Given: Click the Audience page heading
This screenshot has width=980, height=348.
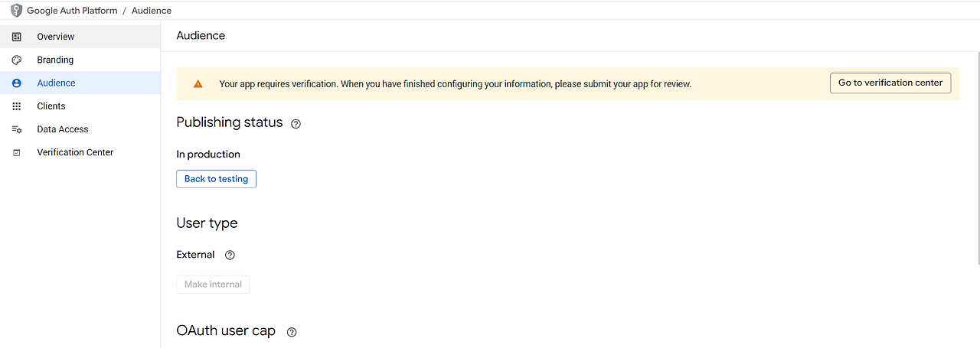Looking at the screenshot, I should [201, 35].
